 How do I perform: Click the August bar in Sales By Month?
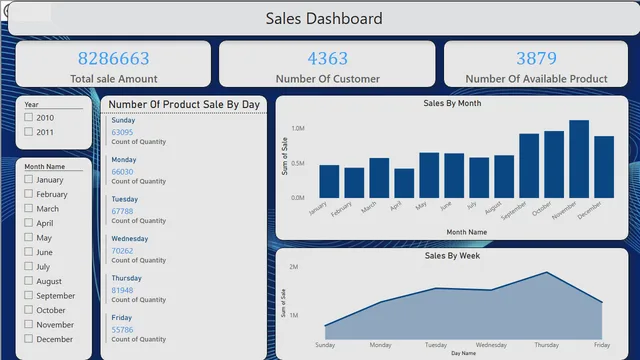tap(504, 177)
